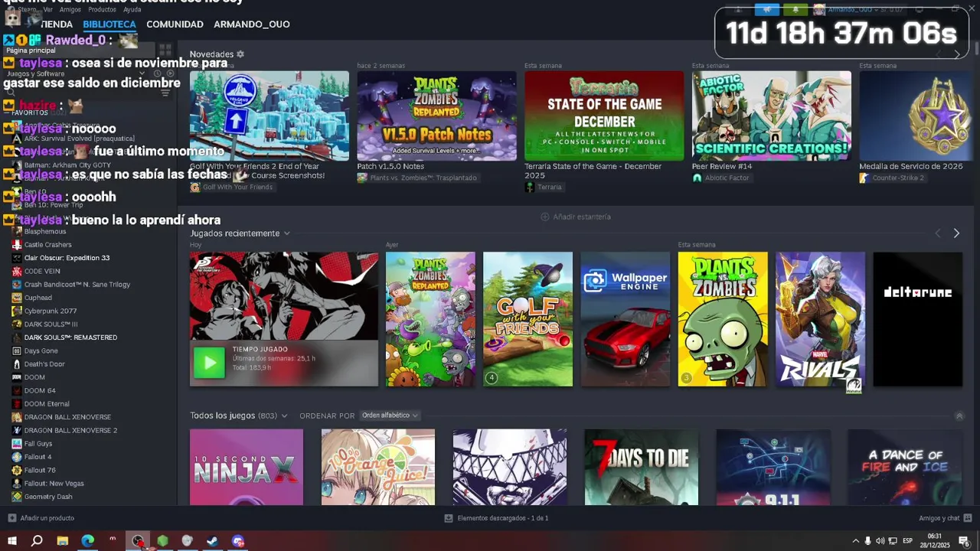Select Cuphead in the game list
This screenshot has width=980, height=551.
[38, 298]
